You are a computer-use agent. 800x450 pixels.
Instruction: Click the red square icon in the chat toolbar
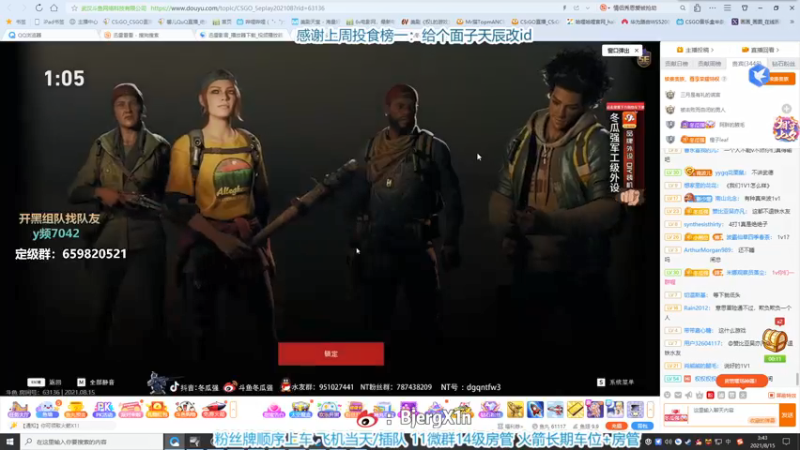click(710, 395)
